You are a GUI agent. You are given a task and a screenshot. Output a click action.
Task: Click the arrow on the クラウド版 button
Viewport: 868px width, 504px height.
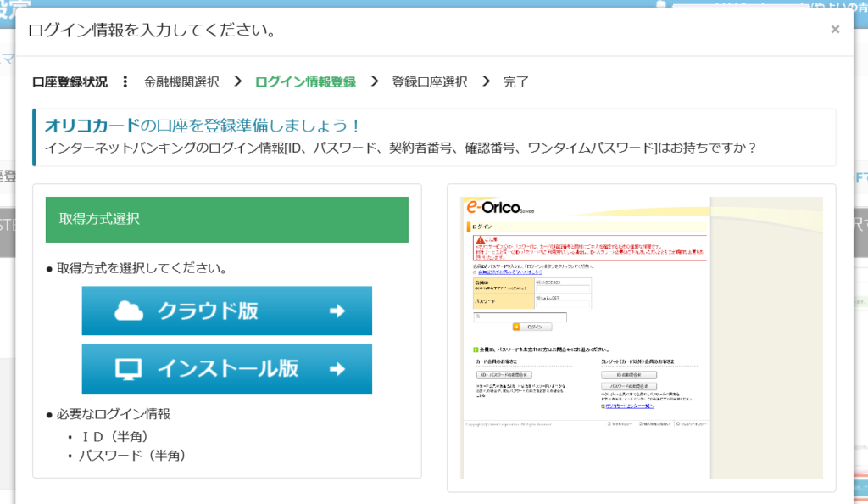click(x=337, y=311)
